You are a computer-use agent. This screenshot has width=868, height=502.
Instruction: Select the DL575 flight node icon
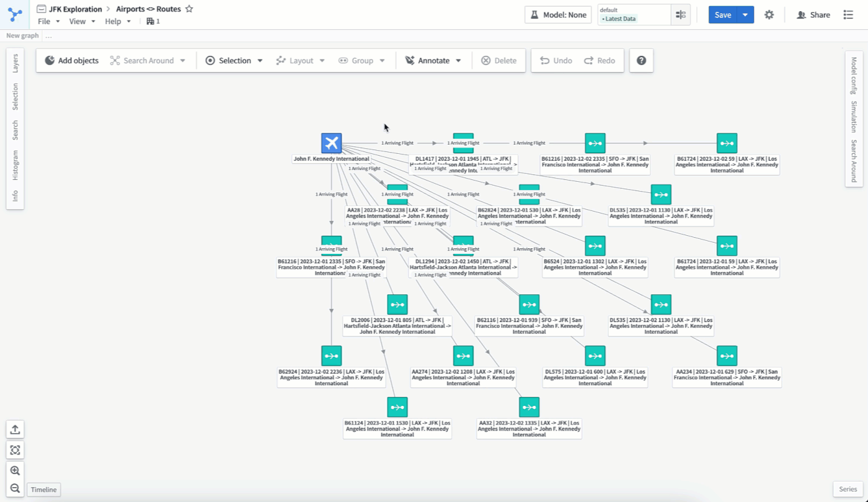coord(595,356)
